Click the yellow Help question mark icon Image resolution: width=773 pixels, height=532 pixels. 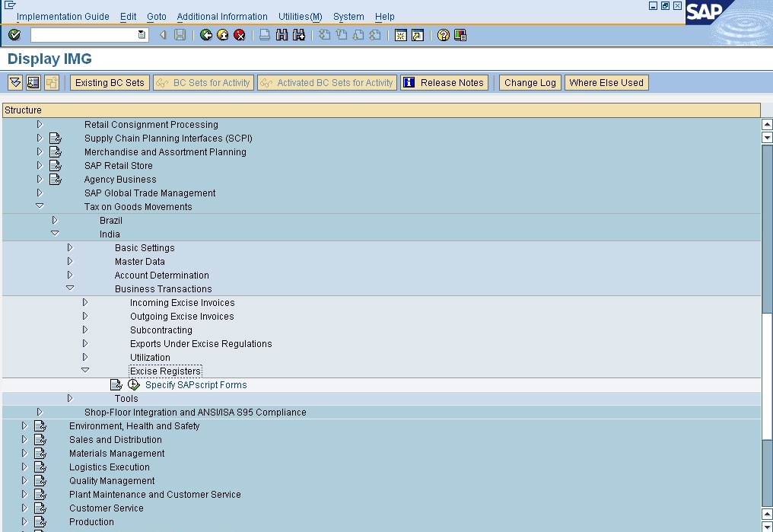point(444,35)
